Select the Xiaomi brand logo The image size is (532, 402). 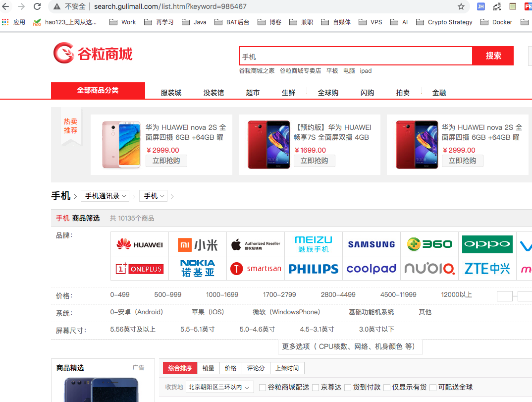click(x=198, y=244)
